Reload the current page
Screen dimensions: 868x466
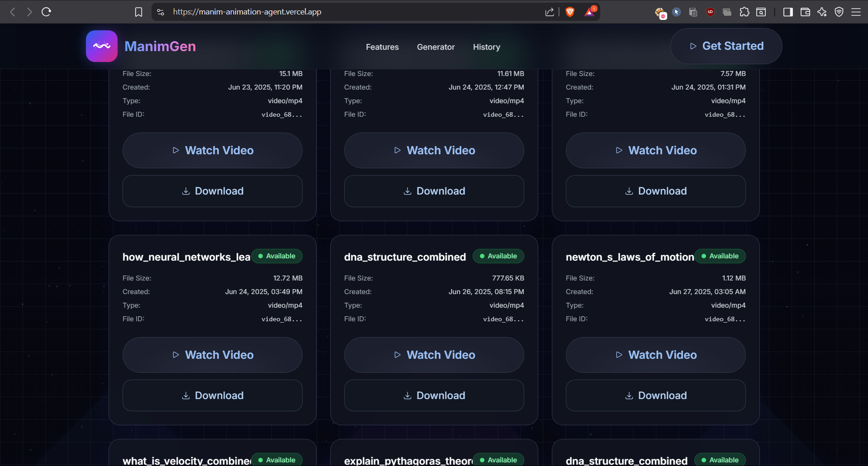46,12
